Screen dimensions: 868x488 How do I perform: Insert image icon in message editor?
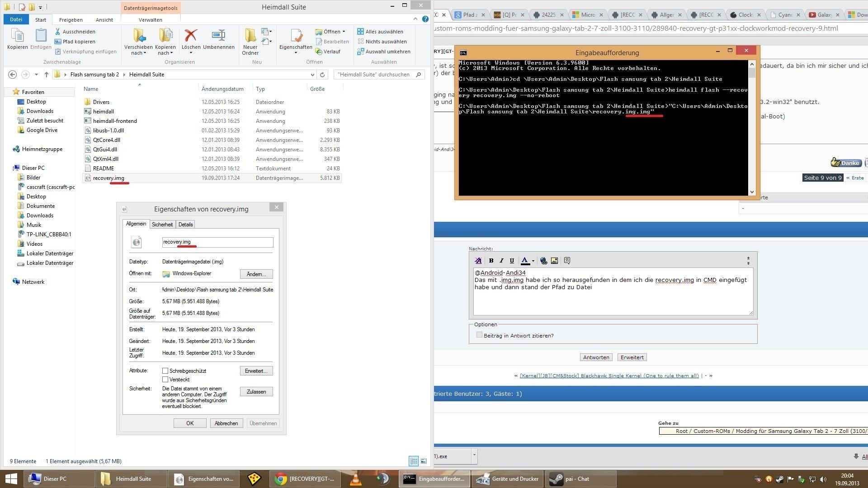point(554,261)
